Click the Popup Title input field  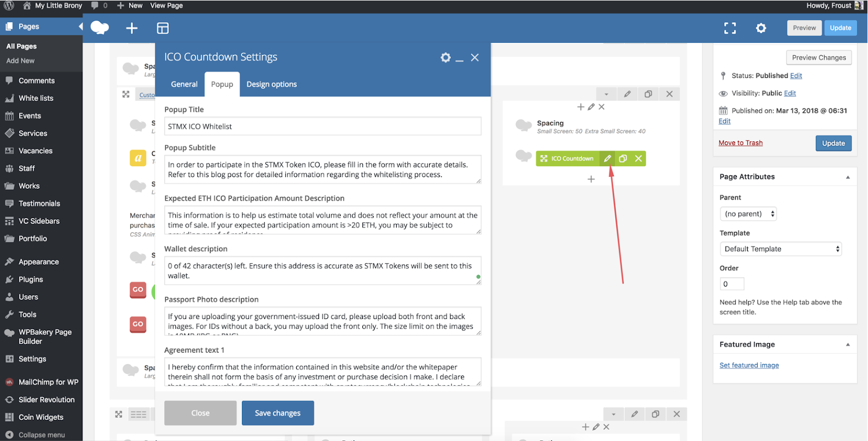[322, 126]
